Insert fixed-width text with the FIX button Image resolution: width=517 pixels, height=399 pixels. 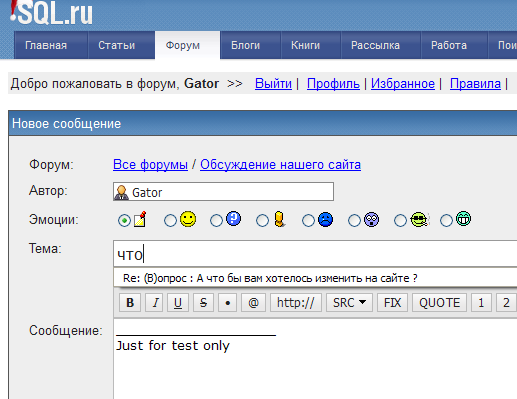(x=392, y=303)
